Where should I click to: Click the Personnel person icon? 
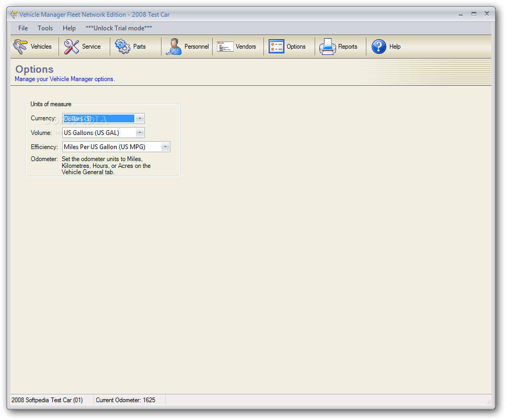coord(174,47)
